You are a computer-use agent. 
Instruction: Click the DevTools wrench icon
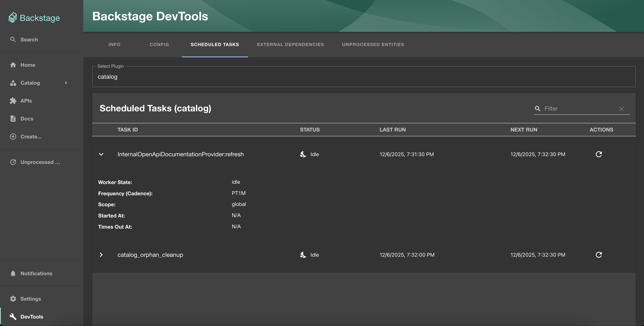point(13,317)
